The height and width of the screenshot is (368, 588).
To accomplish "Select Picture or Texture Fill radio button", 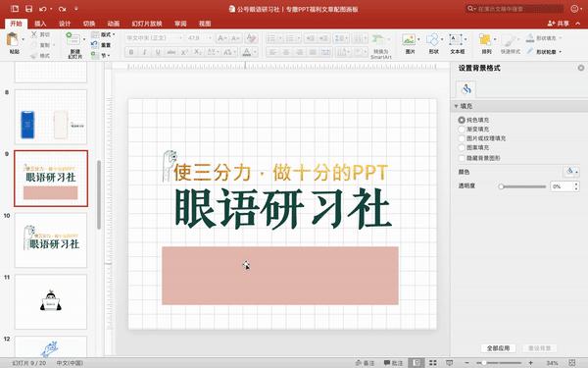I will pos(462,138).
